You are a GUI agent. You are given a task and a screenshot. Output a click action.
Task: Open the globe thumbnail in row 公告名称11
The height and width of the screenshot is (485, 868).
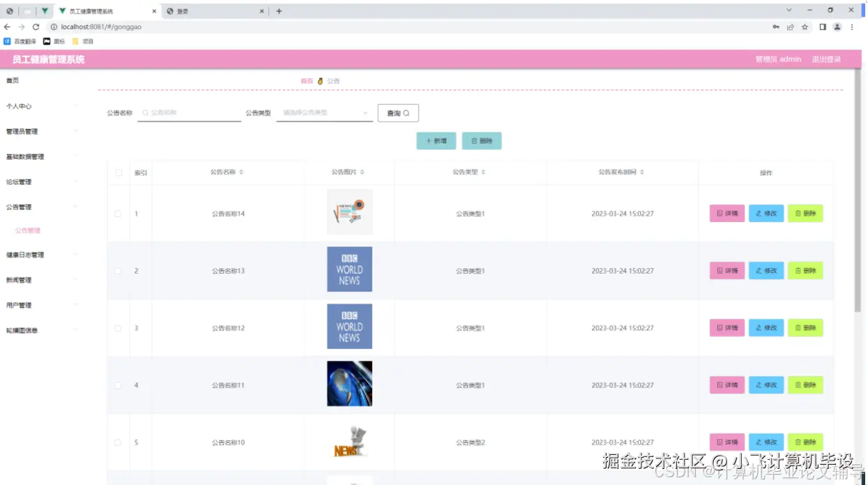click(x=349, y=384)
